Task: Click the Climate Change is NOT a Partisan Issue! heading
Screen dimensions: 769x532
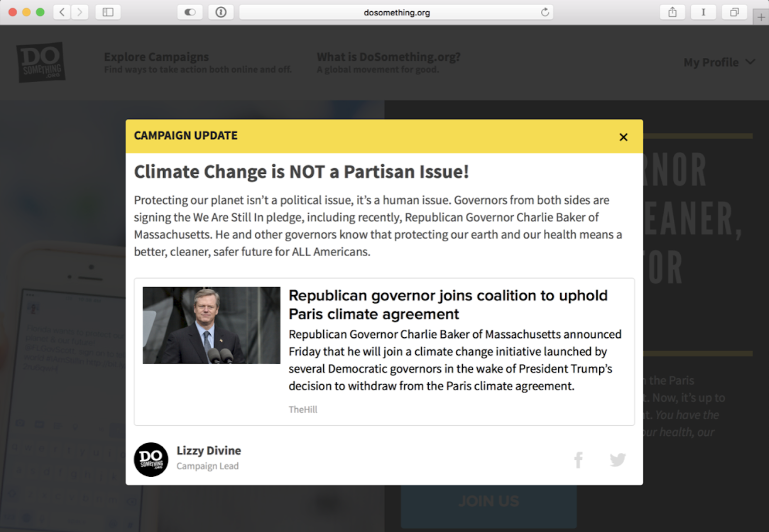Action: (x=301, y=172)
